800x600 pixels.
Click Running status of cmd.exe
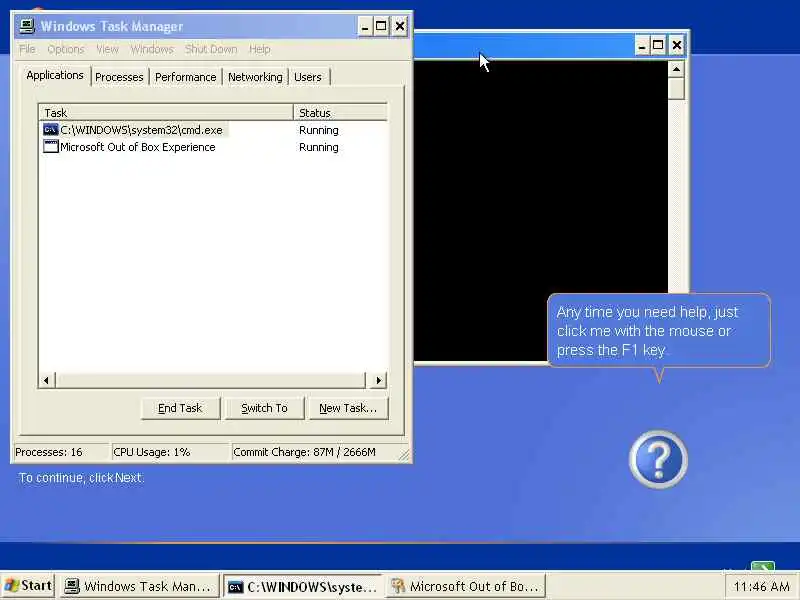coord(319,130)
